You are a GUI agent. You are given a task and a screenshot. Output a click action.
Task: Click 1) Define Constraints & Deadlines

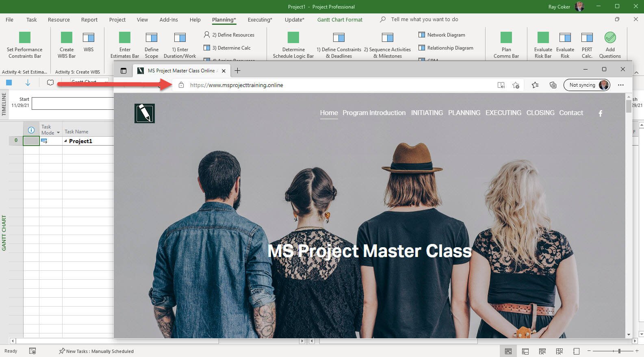339,45
